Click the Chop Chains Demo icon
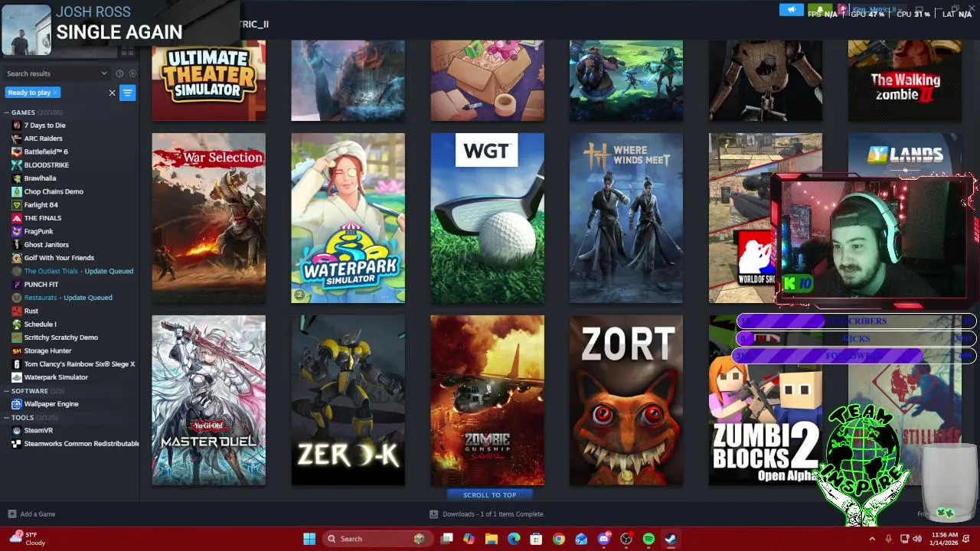The image size is (980, 551). (x=17, y=191)
